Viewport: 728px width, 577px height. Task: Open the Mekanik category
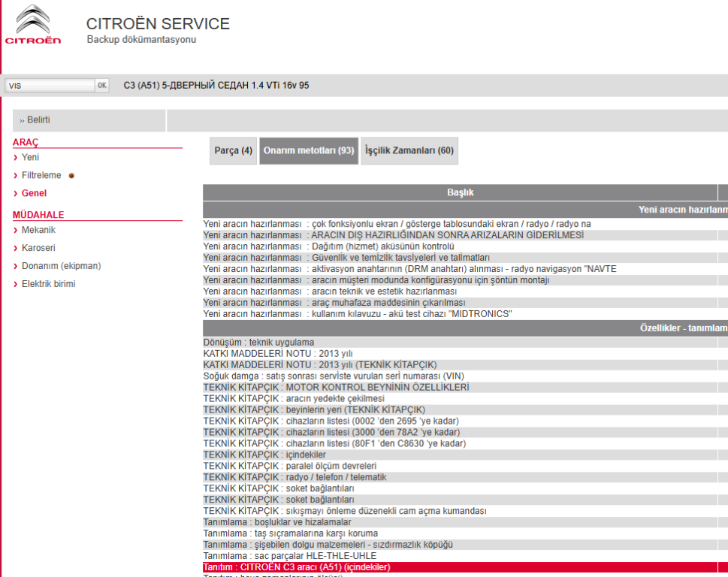(38, 230)
